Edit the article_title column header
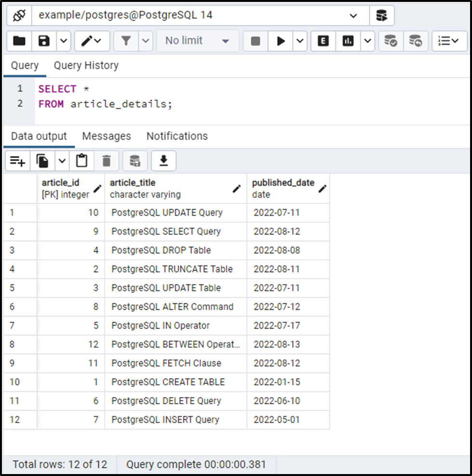Viewport: 472px width, 476px height. pos(236,190)
